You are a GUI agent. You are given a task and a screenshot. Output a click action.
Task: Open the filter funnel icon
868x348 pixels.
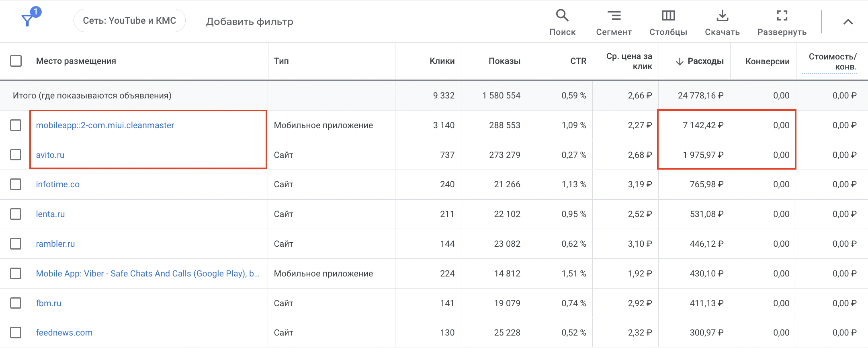tap(27, 20)
